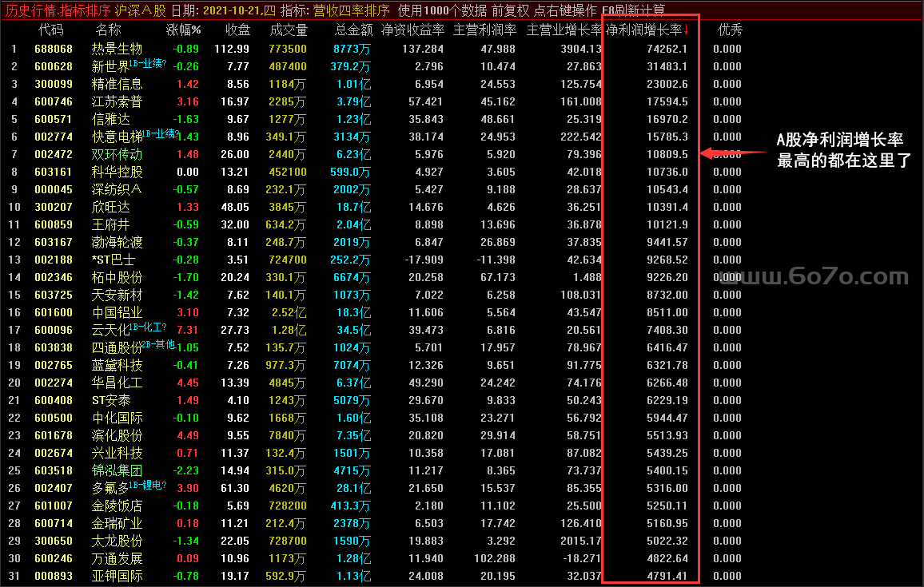Click the 主营业增长率 column header

pyautogui.click(x=564, y=30)
